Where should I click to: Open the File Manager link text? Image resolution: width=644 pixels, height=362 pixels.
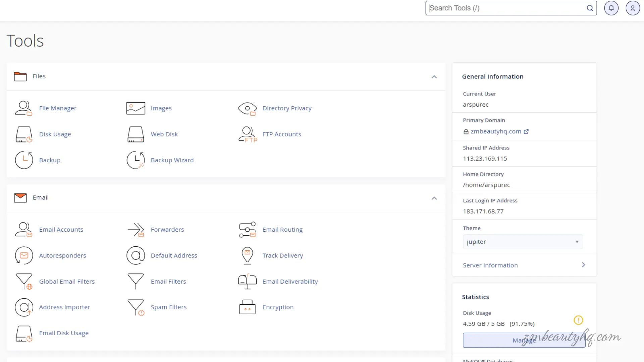(58, 108)
